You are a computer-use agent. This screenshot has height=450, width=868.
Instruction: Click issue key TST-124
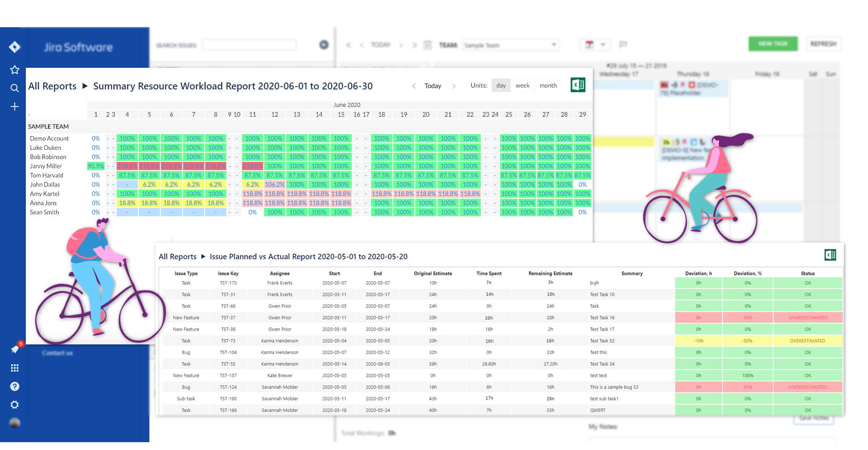click(228, 387)
